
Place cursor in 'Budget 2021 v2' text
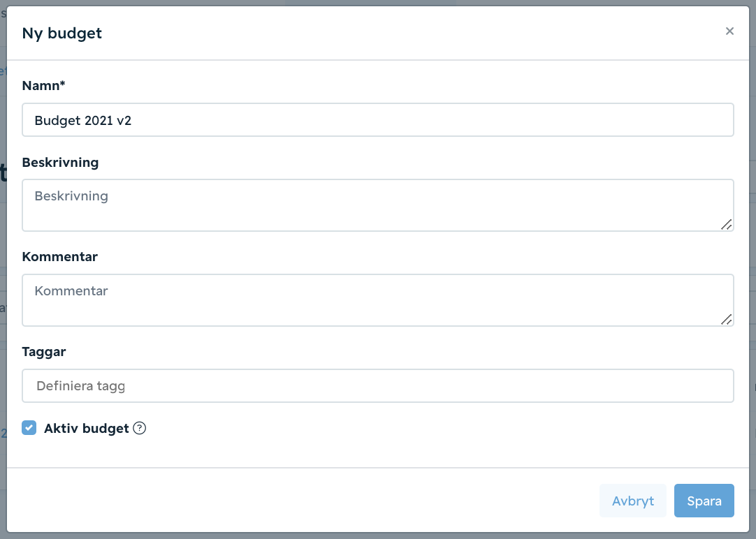pyautogui.click(x=83, y=120)
